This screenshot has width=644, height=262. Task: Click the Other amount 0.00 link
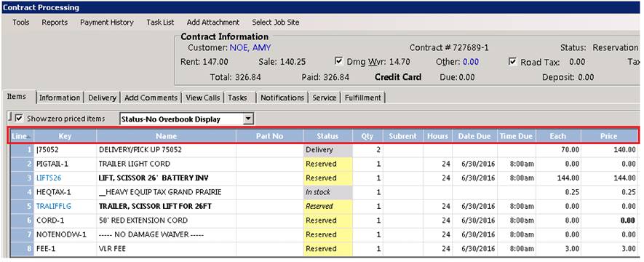click(471, 62)
